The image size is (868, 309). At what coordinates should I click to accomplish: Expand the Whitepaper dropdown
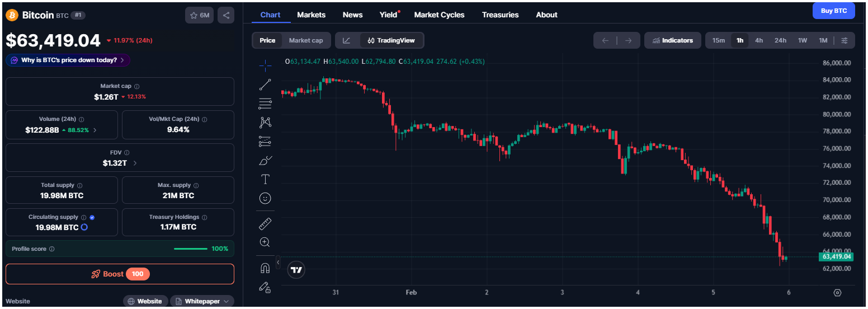[202, 301]
